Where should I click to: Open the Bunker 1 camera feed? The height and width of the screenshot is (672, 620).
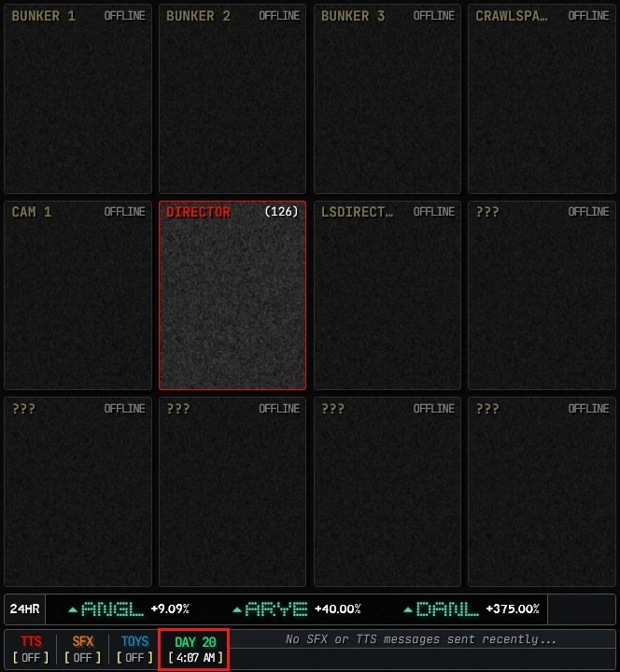pos(77,99)
